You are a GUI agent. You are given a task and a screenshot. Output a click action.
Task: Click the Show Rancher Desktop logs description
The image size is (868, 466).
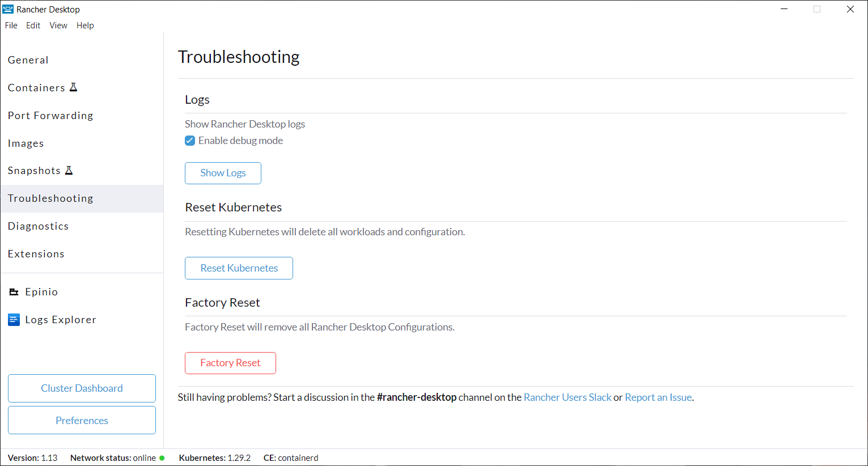click(x=245, y=124)
